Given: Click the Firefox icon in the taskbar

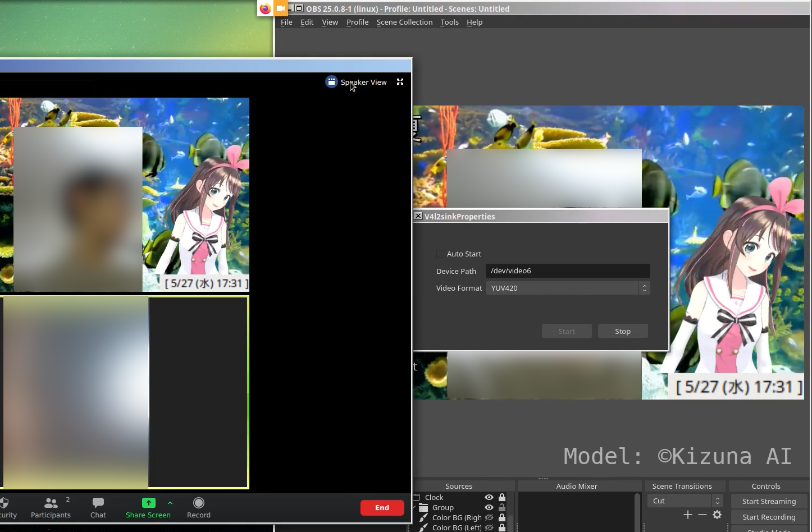Looking at the screenshot, I should coord(265,8).
